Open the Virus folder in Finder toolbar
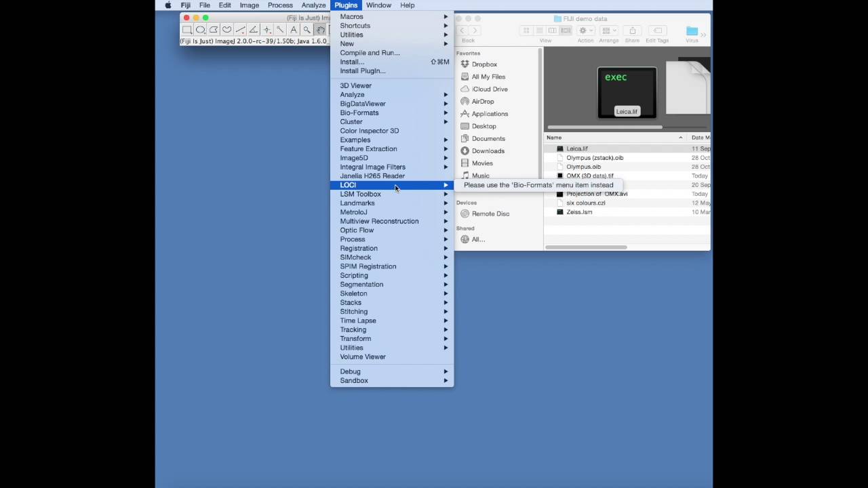This screenshot has height=488, width=868. point(692,31)
